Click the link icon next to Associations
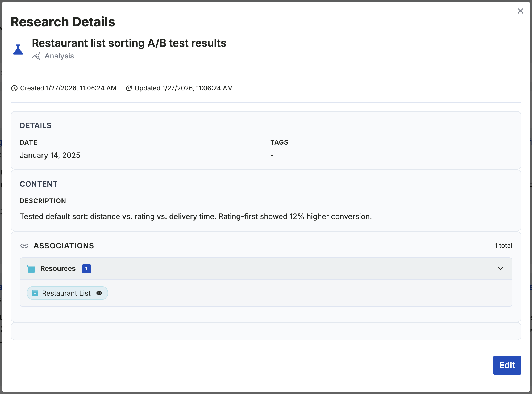 (24, 246)
